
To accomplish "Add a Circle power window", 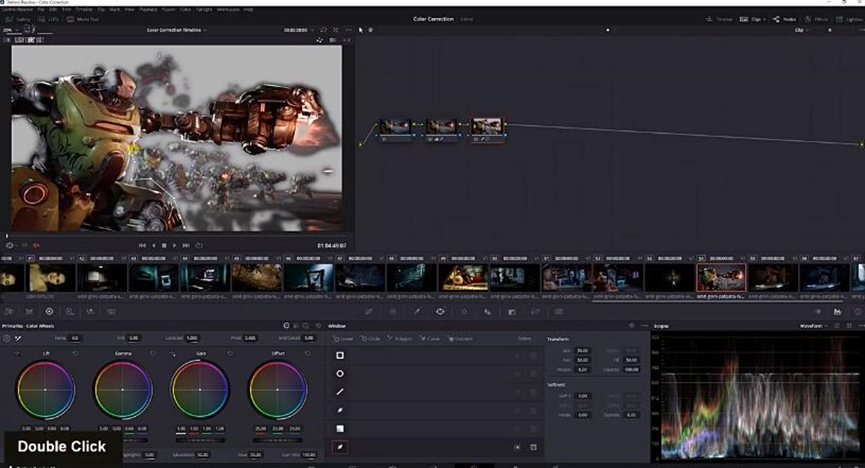I will pyautogui.click(x=370, y=338).
